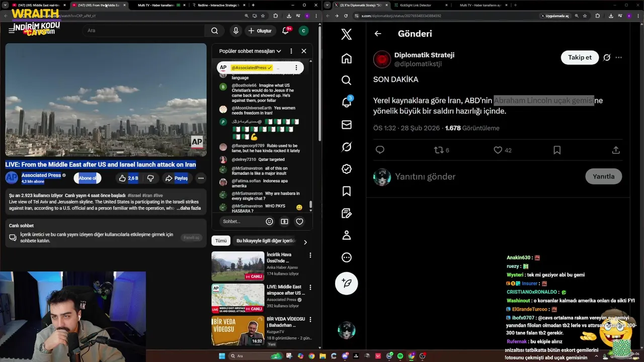
Task: Bookmark the Diplomatik Strateji tweet
Action: (x=557, y=150)
